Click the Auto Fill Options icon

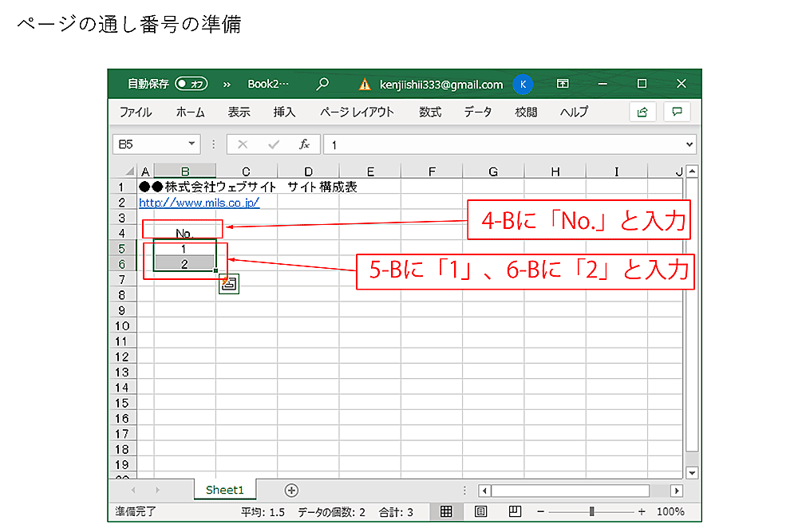pos(228,283)
